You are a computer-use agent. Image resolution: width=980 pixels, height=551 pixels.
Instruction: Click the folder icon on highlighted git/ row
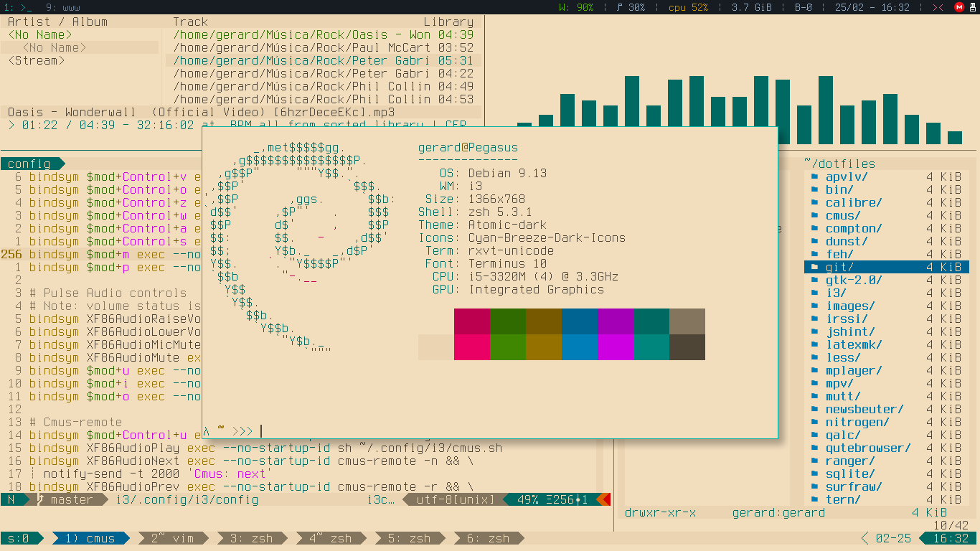[x=814, y=267]
